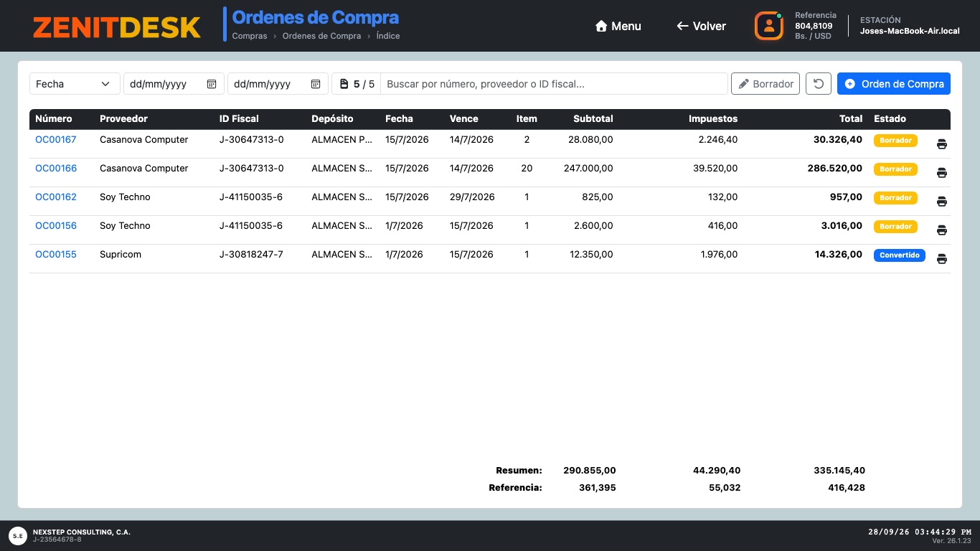Open order link OC00155

pos(56,255)
